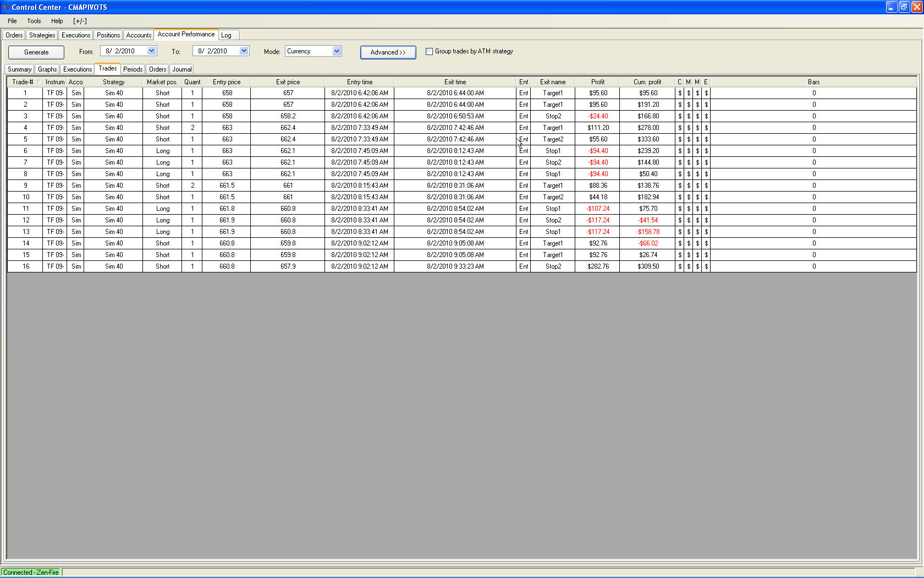
Task: Switch to the Strategies tab
Action: tap(42, 35)
